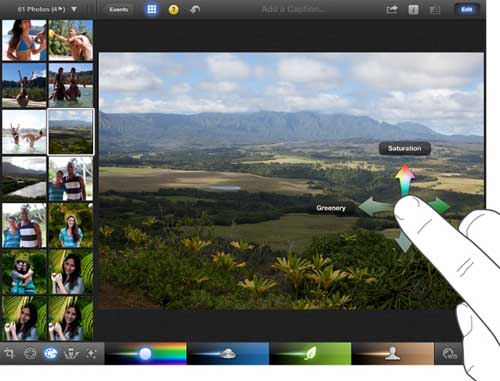500x381 pixels.
Task: Click the Add a Caption field
Action: coord(293,9)
